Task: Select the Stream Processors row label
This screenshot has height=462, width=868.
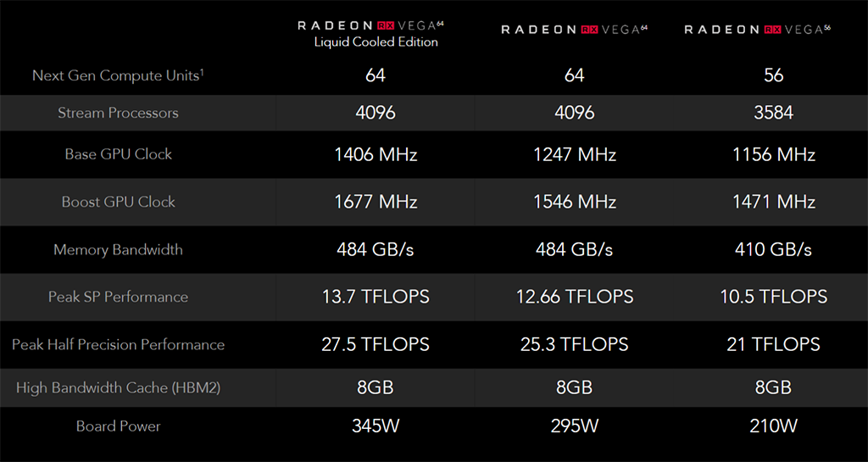Action: click(118, 113)
